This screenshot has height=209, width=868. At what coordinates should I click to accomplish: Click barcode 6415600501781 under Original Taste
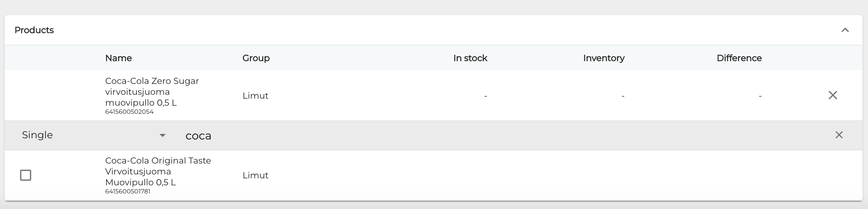coord(127,192)
